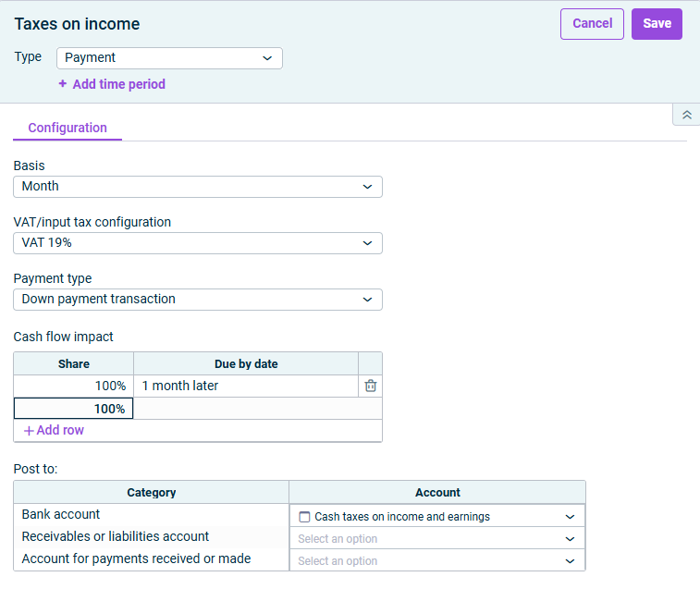Click the Due by date column header
The height and width of the screenshot is (589, 700).
tap(246, 364)
